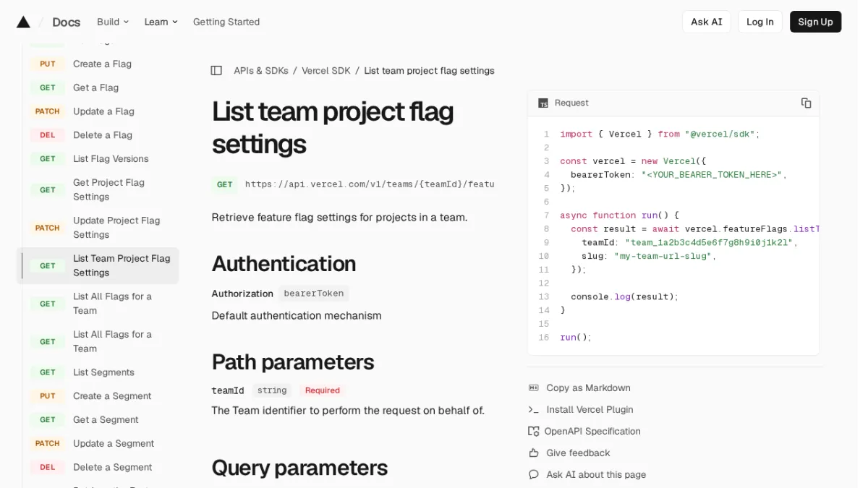Open the Build dropdown menu
Screen dimensions: 868x488
click(113, 22)
